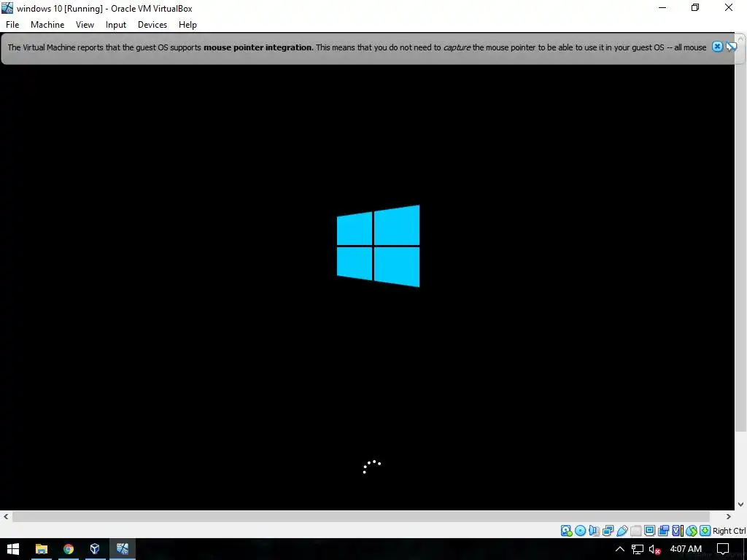747x560 pixels.
Task: Open the Input menu
Action: point(116,25)
